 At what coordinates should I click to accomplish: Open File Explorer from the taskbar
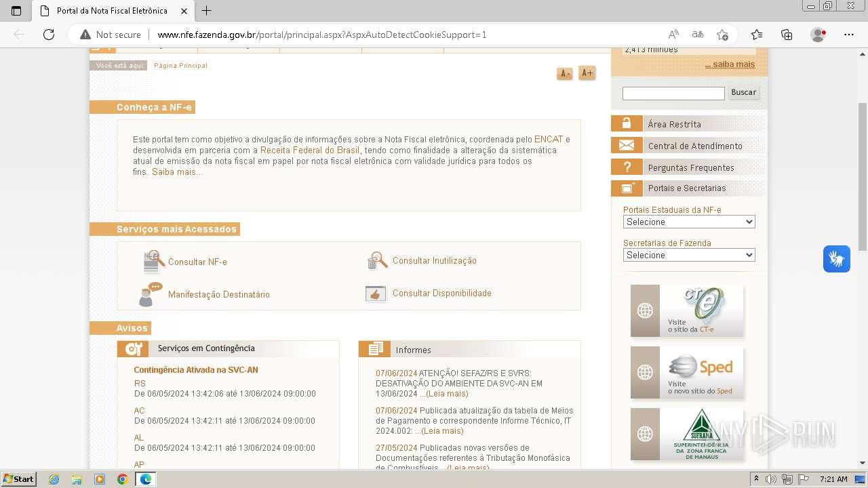pyautogui.click(x=77, y=479)
